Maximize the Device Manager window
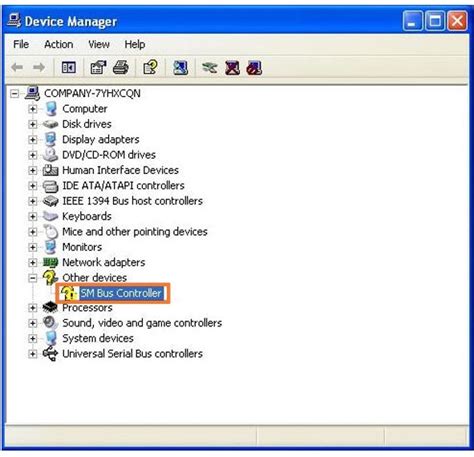474x457 pixels. point(435,21)
